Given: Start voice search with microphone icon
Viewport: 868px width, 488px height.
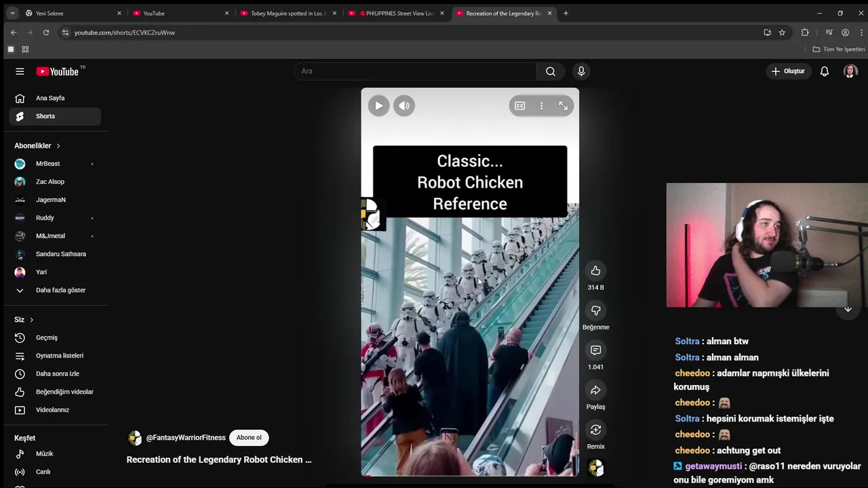Looking at the screenshot, I should click(x=581, y=71).
